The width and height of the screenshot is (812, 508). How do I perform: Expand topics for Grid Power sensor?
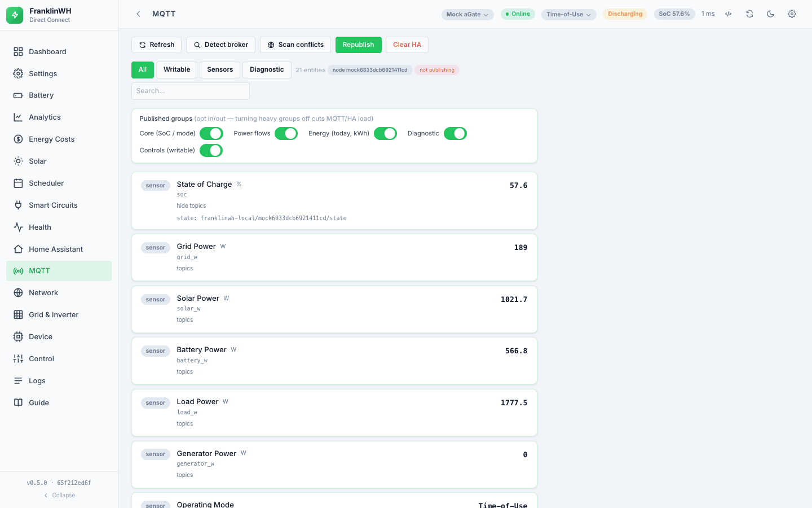coord(185,269)
